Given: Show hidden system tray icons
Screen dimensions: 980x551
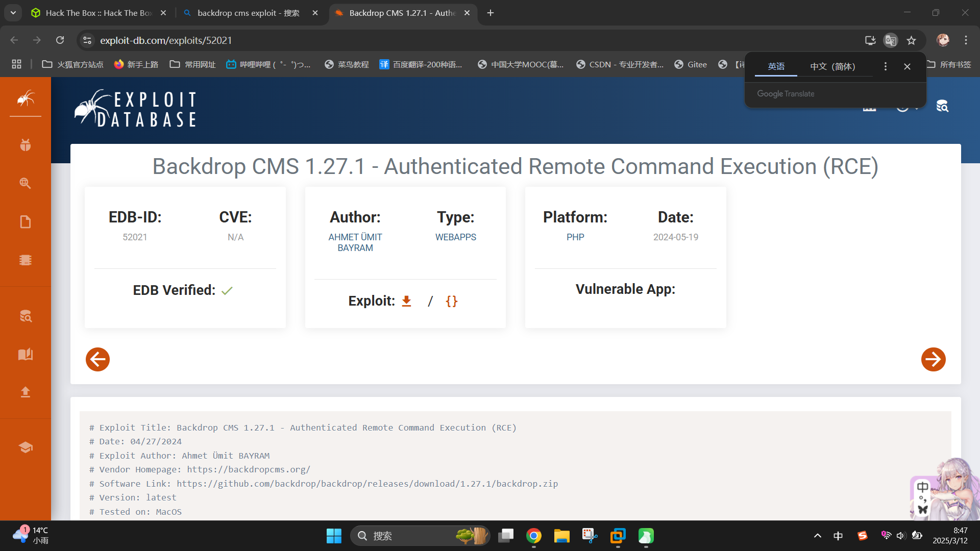Looking at the screenshot, I should coord(817,536).
